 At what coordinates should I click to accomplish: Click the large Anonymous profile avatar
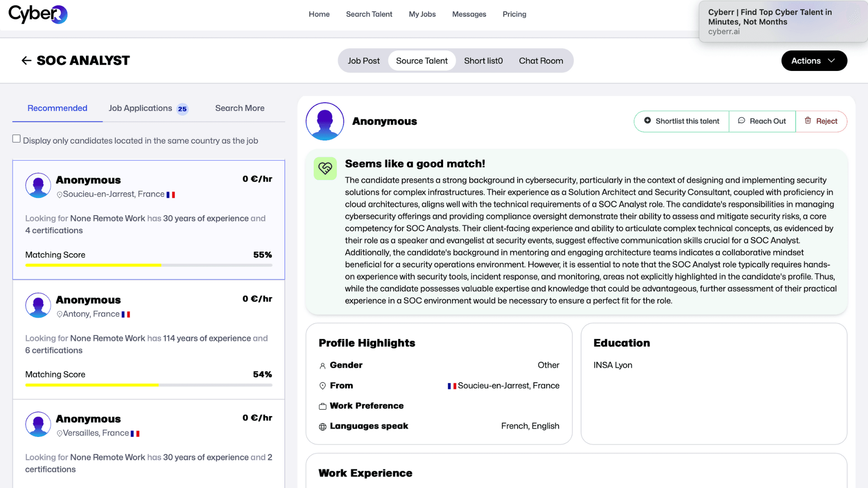[325, 121]
